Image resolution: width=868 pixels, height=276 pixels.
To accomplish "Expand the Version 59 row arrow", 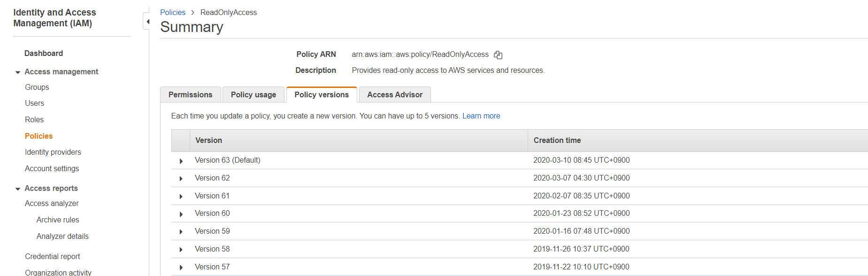I will 181,232.
